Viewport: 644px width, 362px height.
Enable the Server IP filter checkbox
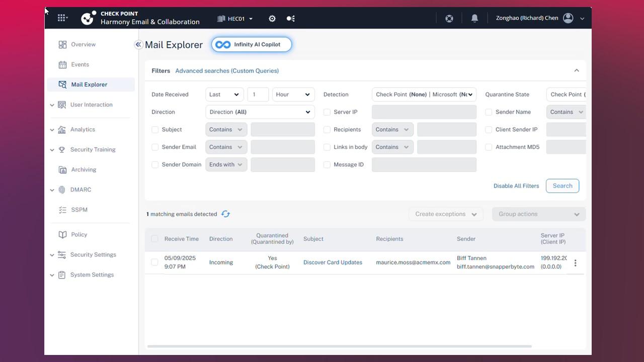(x=327, y=112)
